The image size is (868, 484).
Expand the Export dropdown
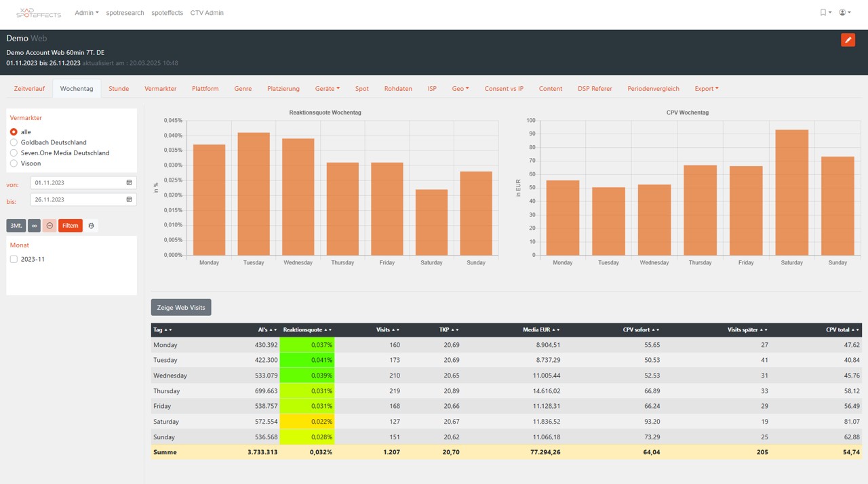(706, 89)
